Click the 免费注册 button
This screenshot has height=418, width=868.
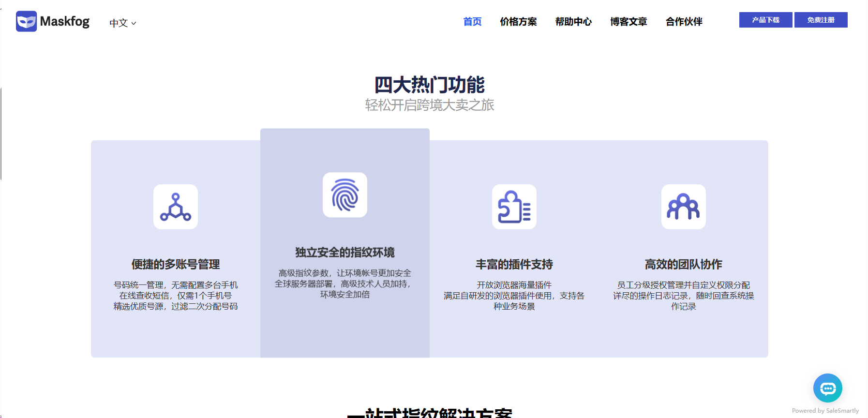tap(821, 20)
